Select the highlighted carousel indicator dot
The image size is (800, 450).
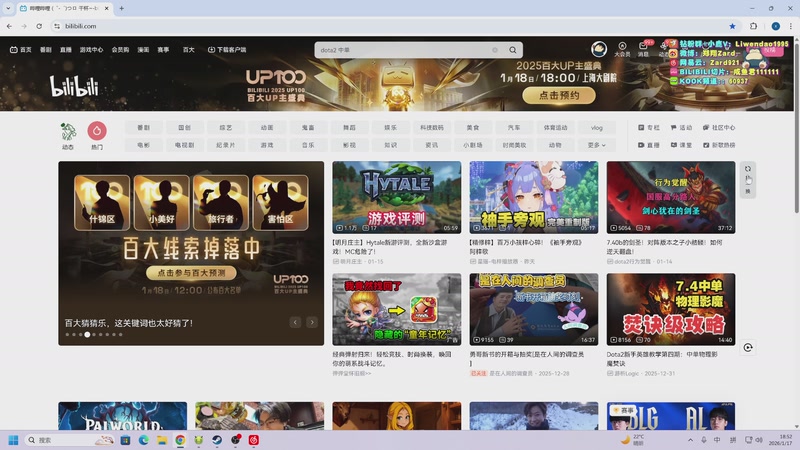point(87,335)
